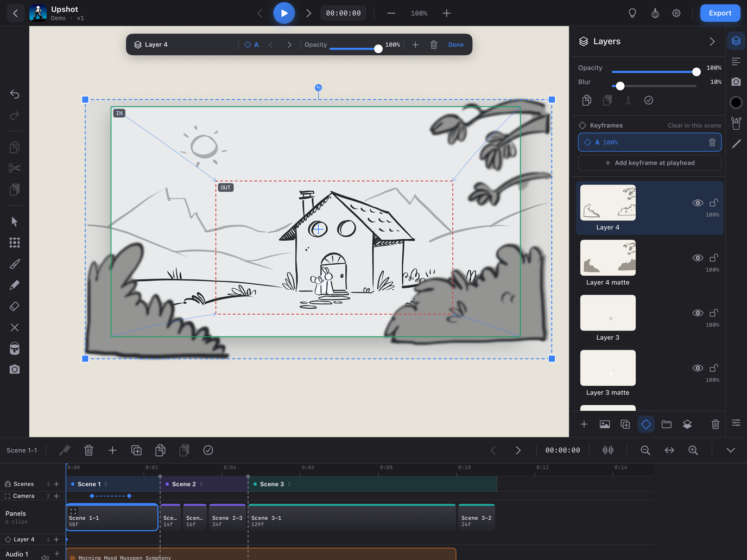
Task: Hide Layer 4 with eye icon
Action: click(698, 203)
